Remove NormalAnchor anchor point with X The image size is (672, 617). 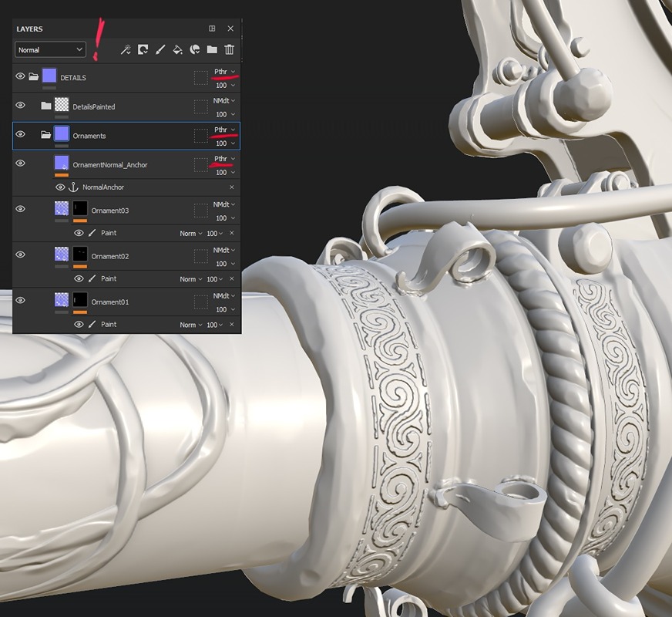click(232, 187)
